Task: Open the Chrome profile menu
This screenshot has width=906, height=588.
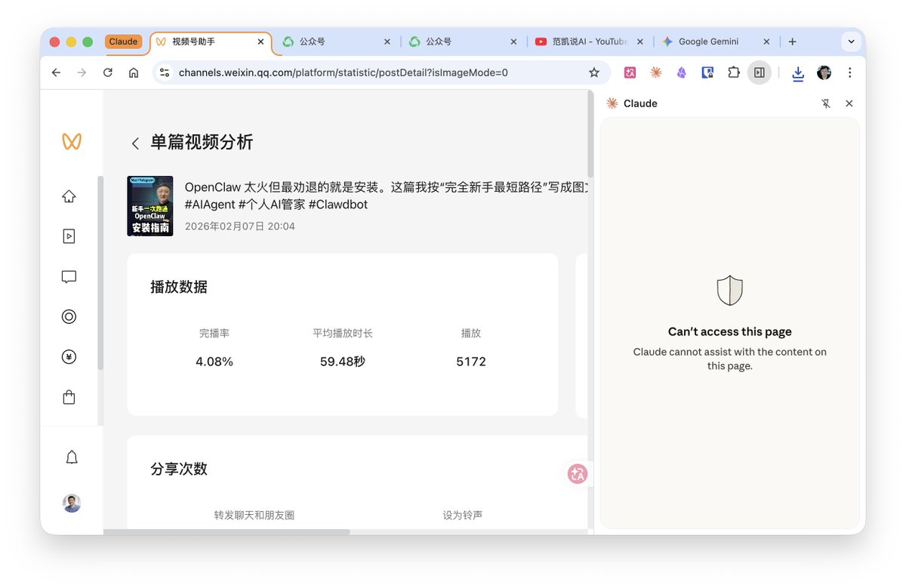Action: tap(824, 72)
